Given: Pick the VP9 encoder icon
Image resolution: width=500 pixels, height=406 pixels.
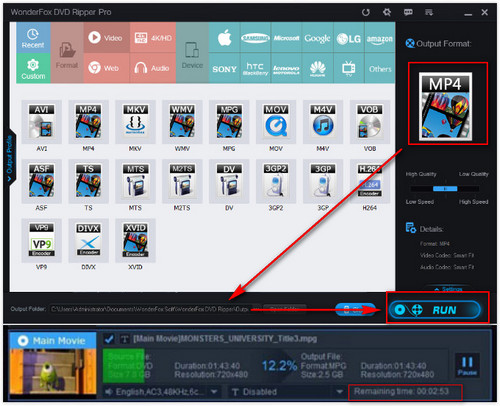Looking at the screenshot, I should click(41, 240).
